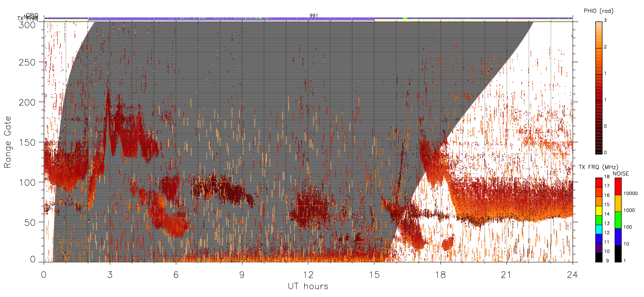Click the '991' CPID value label
This screenshot has height=297, width=644.
pos(314,16)
